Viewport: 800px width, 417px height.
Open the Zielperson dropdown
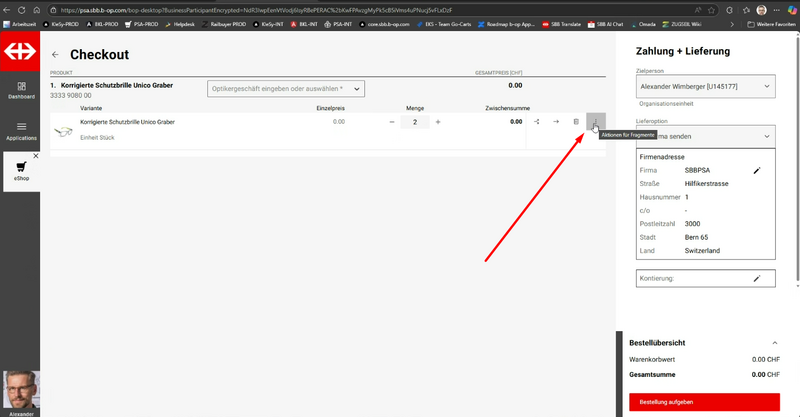pyautogui.click(x=704, y=88)
